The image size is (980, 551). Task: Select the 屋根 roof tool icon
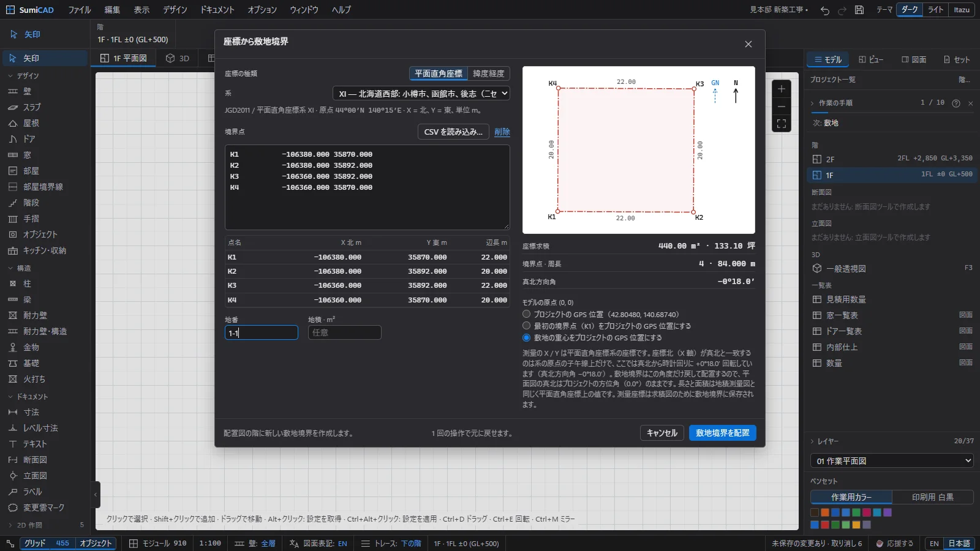[12, 123]
